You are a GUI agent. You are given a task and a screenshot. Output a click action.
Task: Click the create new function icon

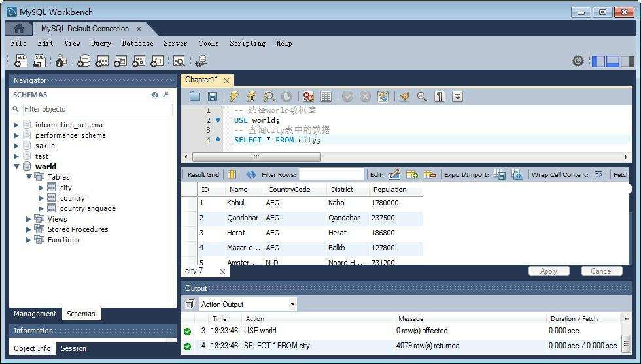[x=157, y=61]
